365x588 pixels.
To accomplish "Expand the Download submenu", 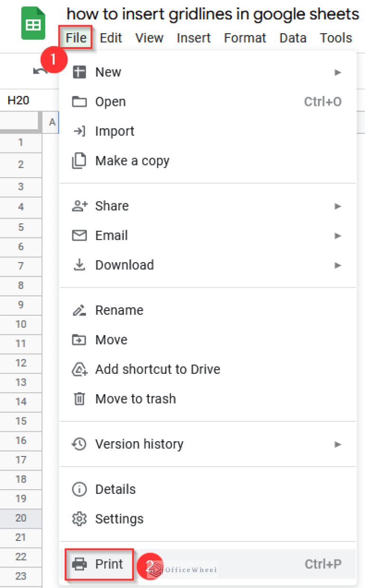I will click(x=338, y=265).
